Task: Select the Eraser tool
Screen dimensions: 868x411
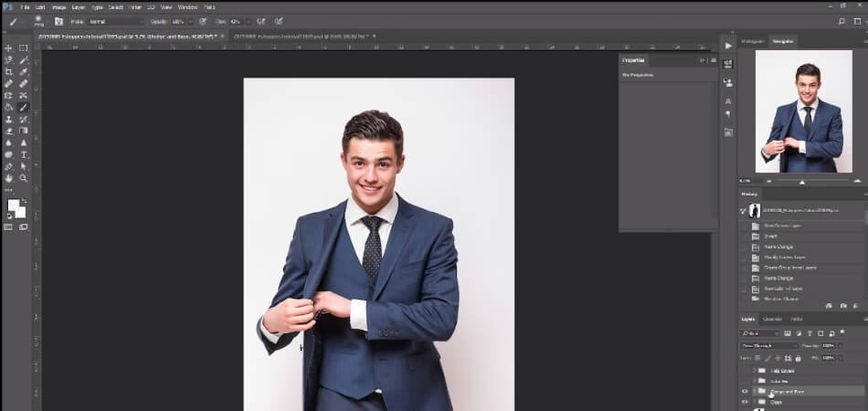Action: [8, 132]
